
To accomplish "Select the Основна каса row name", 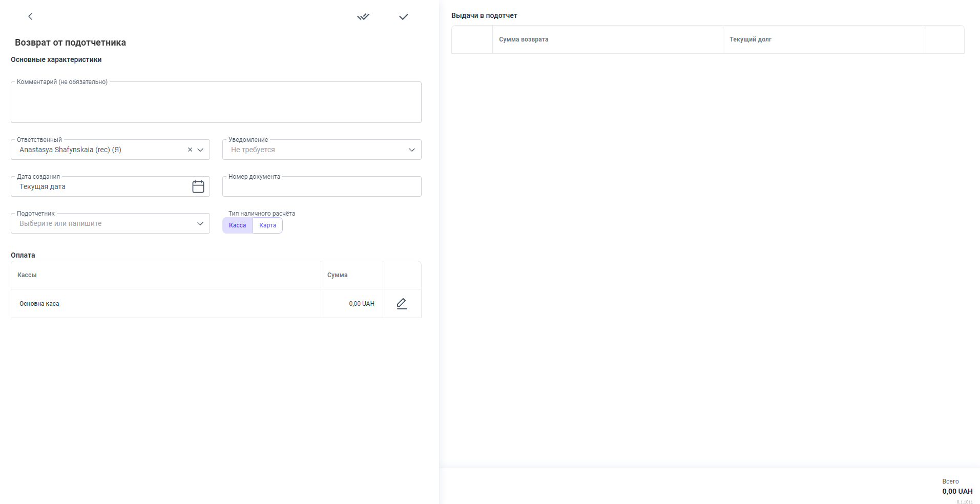I will 39,304.
